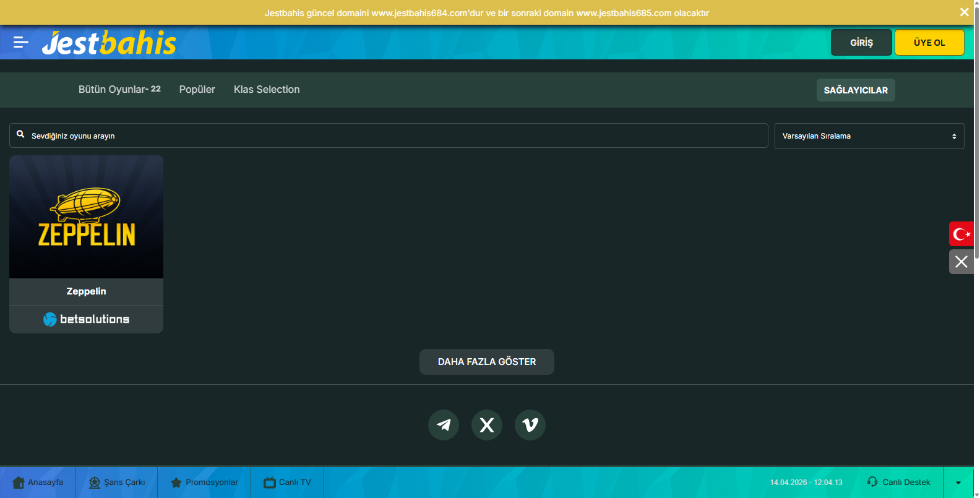Click the search magnifier icon

tap(20, 134)
